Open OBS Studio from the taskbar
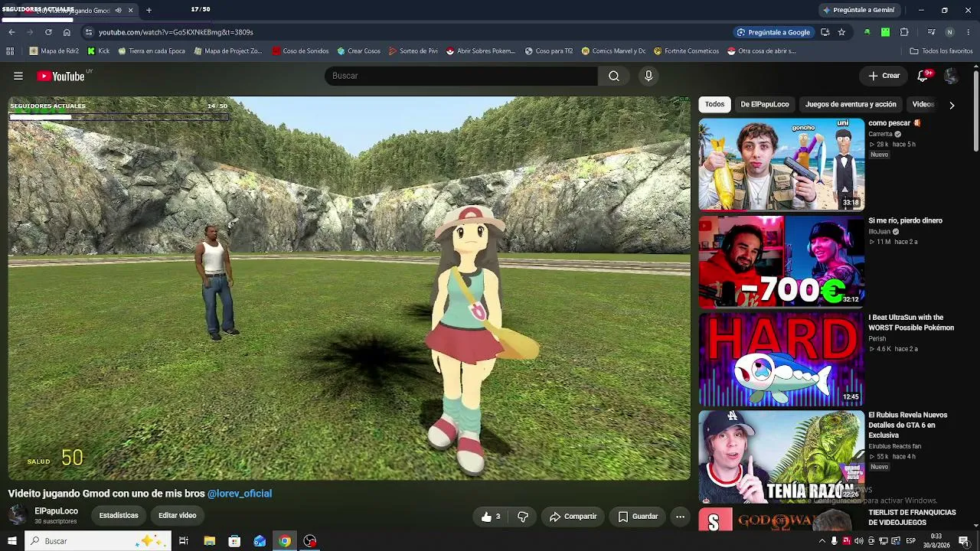The height and width of the screenshot is (551, 980). 310,541
